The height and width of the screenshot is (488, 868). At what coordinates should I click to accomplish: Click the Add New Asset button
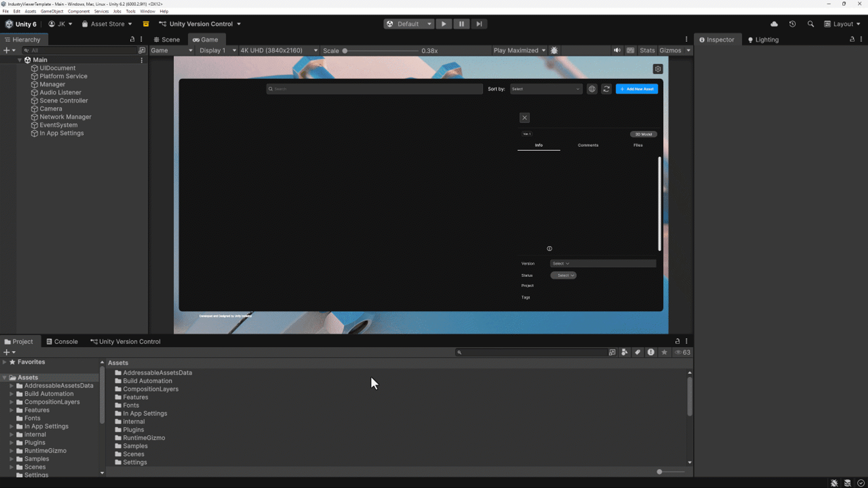point(637,89)
